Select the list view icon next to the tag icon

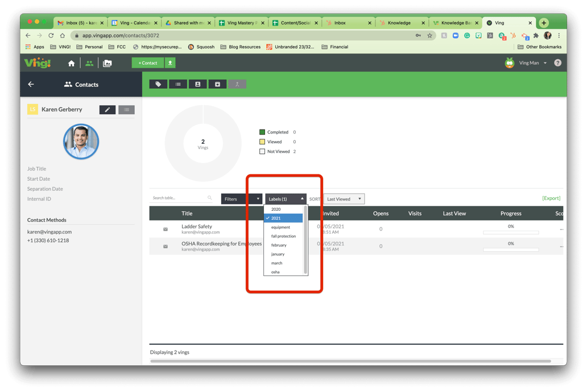pyautogui.click(x=177, y=84)
